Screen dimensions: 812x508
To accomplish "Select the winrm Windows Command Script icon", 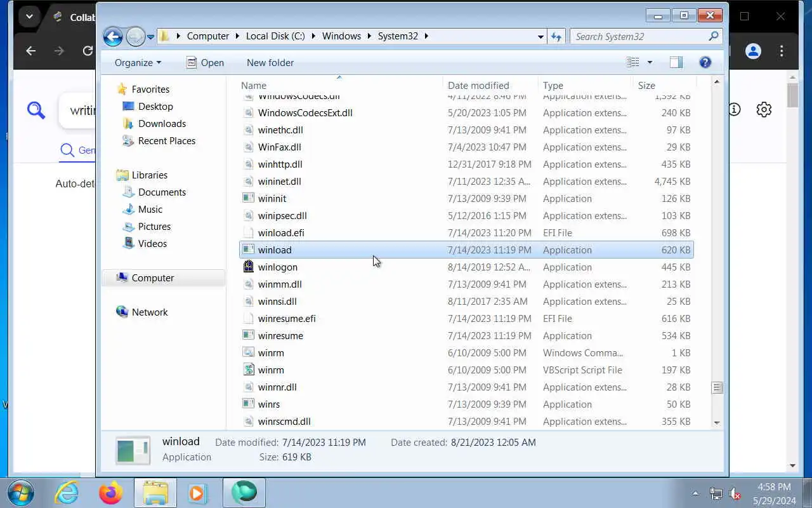I will point(249,353).
